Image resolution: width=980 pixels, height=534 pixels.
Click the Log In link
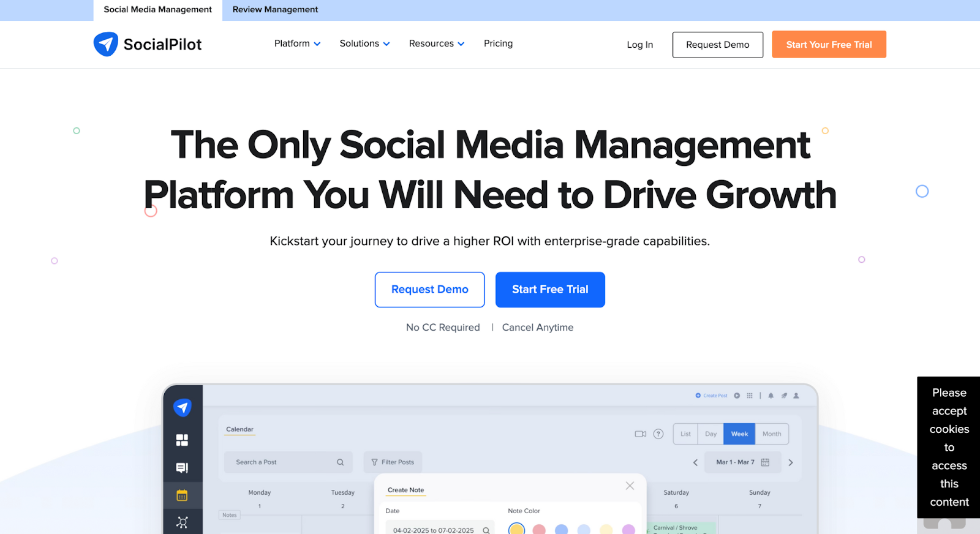click(639, 45)
